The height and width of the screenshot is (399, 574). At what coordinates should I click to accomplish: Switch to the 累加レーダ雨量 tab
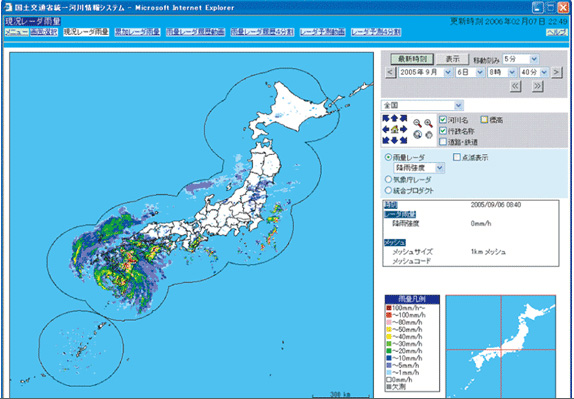coord(137,32)
